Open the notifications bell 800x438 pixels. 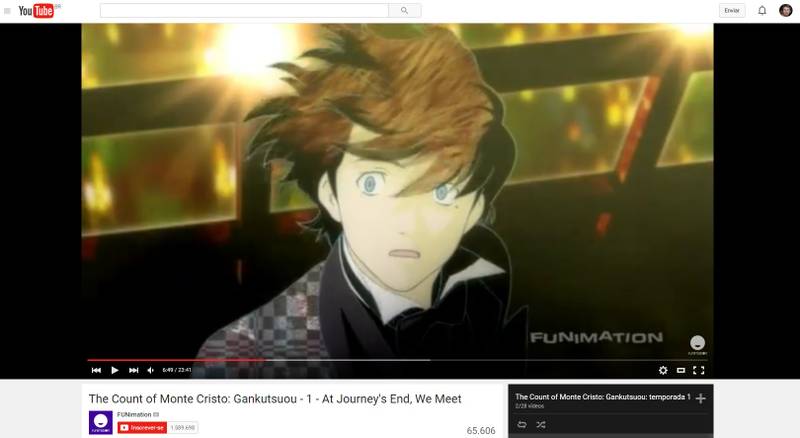(x=762, y=10)
